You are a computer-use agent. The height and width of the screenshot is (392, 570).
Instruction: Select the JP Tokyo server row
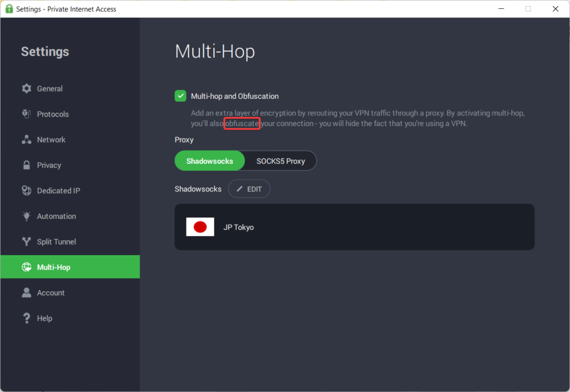point(354,227)
